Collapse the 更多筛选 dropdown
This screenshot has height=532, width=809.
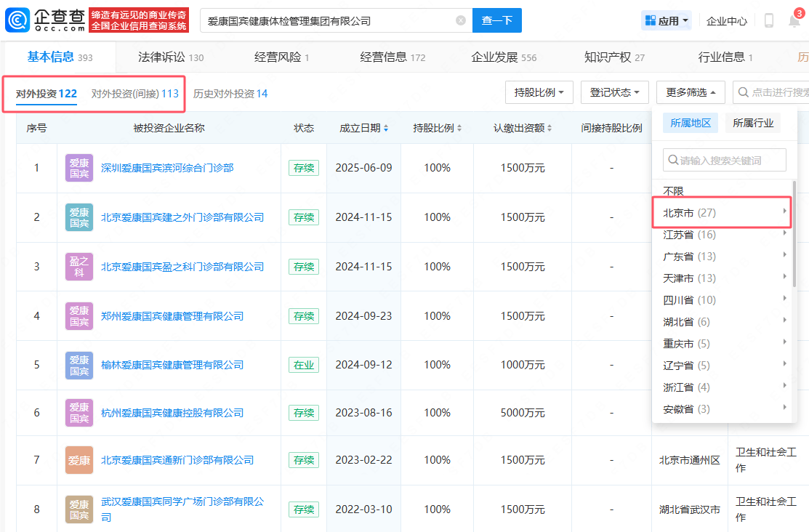[x=691, y=92]
